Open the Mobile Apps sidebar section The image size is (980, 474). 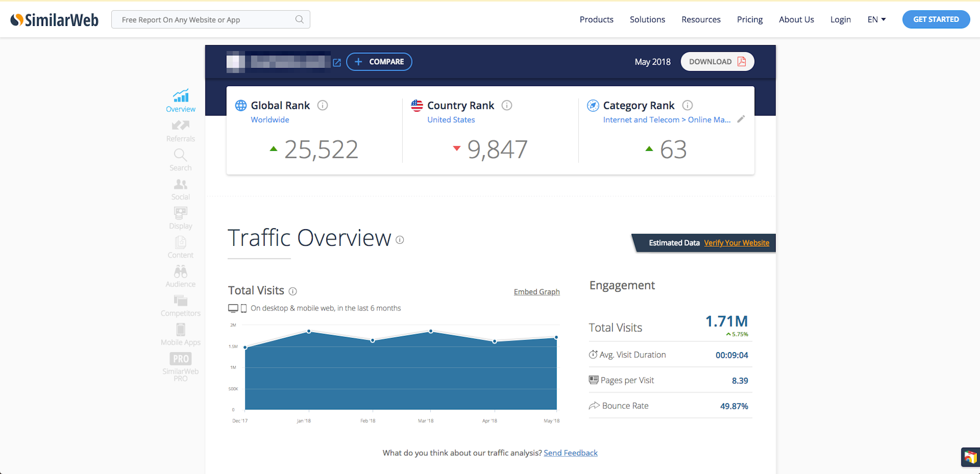180,334
